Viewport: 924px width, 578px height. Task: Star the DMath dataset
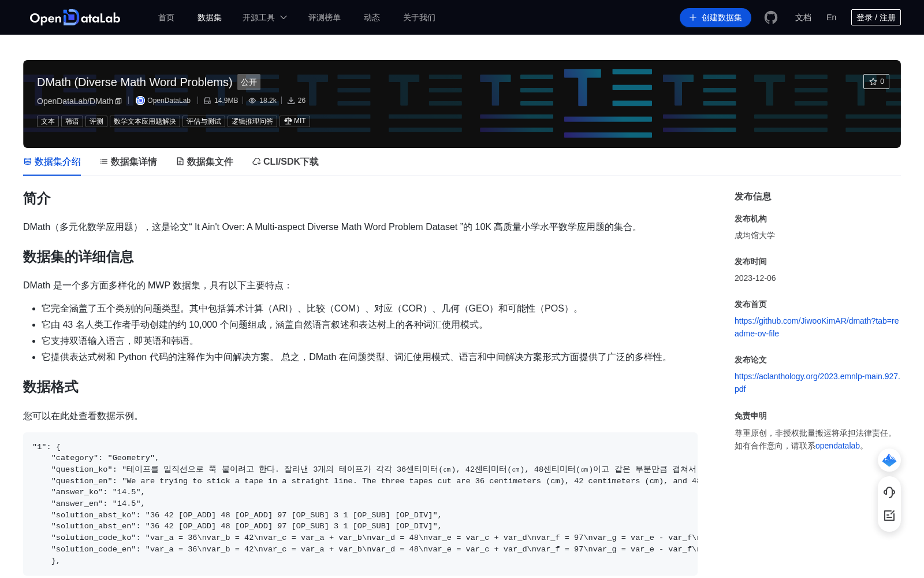click(x=876, y=81)
